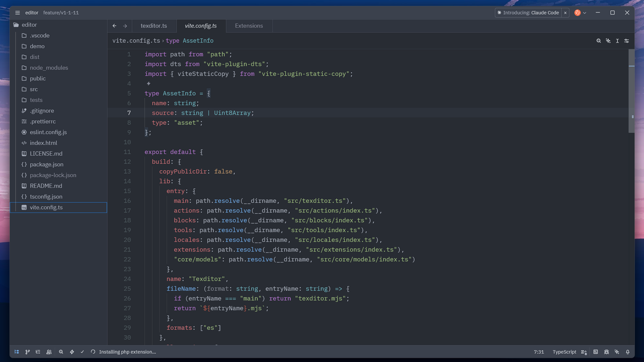Open package.json in the file tree
Image resolution: width=644 pixels, height=362 pixels.
[46, 164]
